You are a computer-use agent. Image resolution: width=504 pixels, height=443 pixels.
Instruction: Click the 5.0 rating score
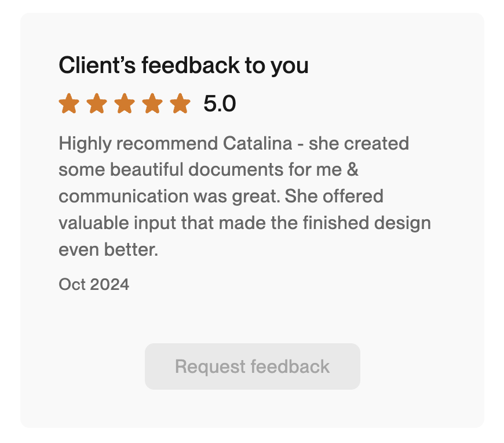pos(220,104)
